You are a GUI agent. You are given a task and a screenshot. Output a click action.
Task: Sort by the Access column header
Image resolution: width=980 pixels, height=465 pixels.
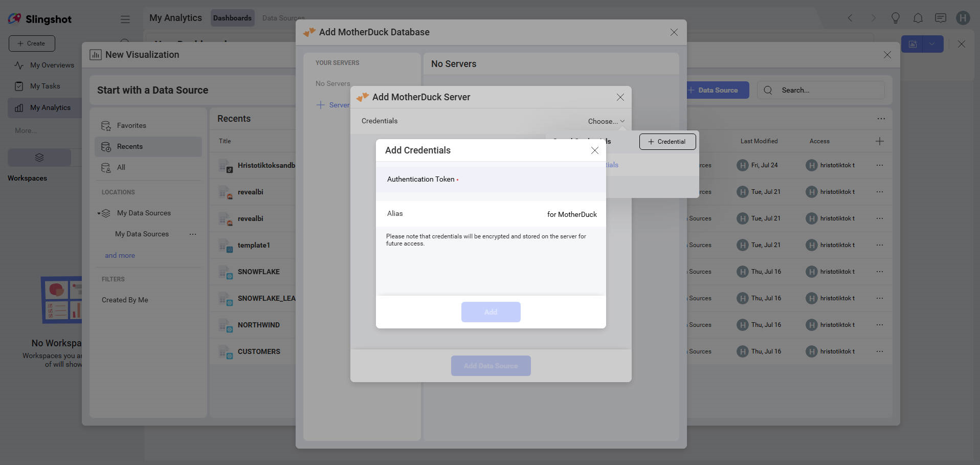(819, 141)
